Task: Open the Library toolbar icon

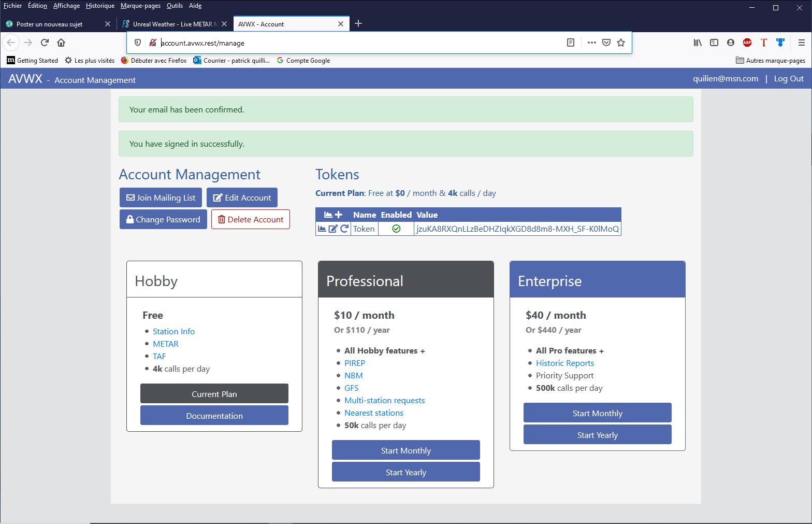Action: 698,43
